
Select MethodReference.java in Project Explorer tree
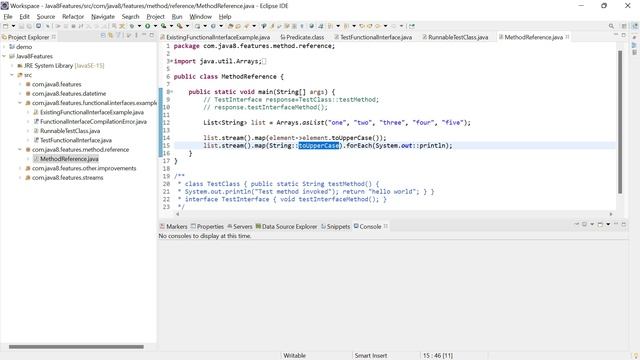(69, 159)
